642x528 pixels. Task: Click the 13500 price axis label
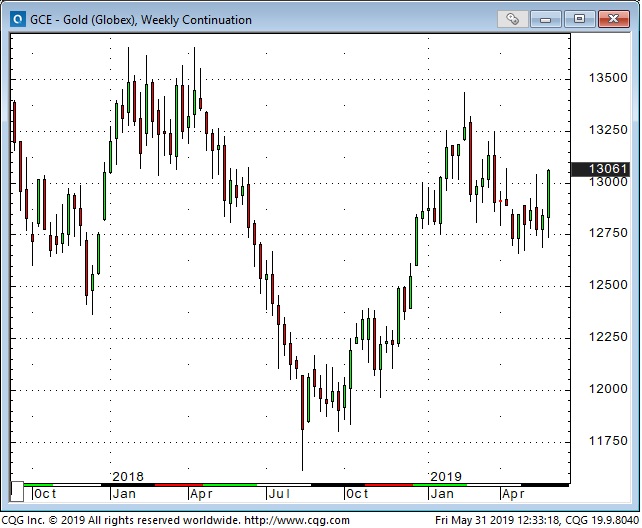(608, 78)
